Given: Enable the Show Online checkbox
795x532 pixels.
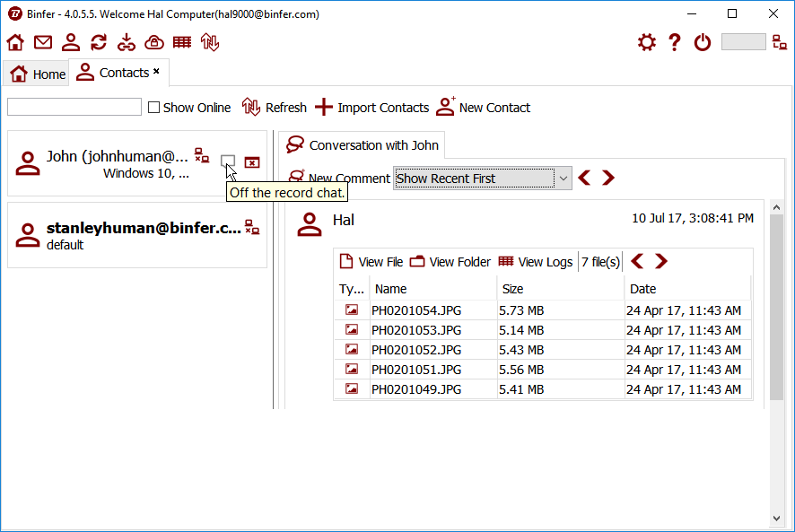Looking at the screenshot, I should tap(153, 108).
